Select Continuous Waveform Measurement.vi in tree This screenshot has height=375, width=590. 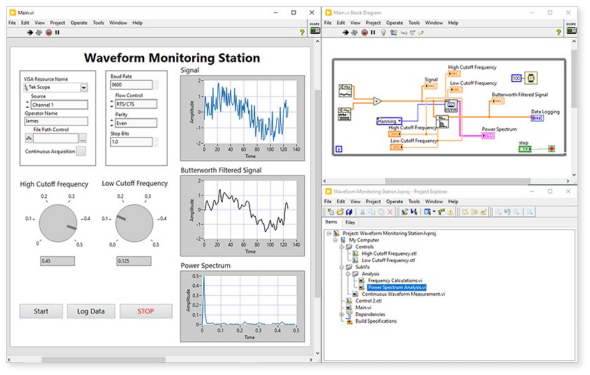click(x=403, y=294)
